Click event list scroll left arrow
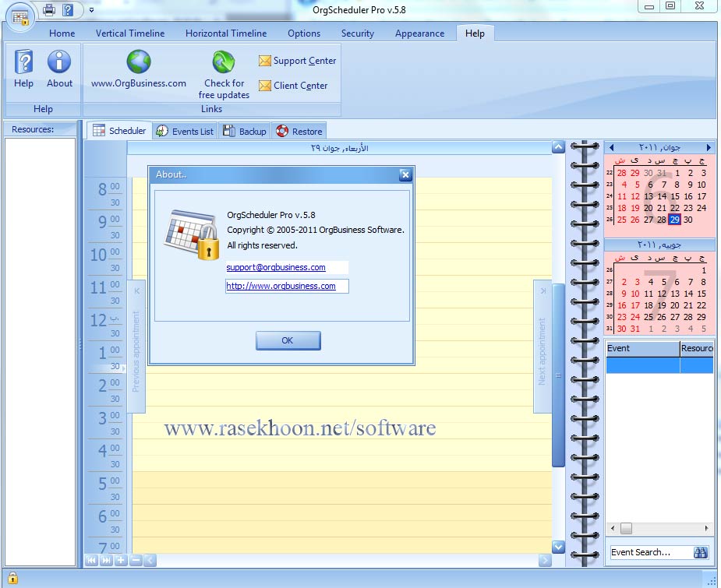721x588 pixels. pos(613,528)
